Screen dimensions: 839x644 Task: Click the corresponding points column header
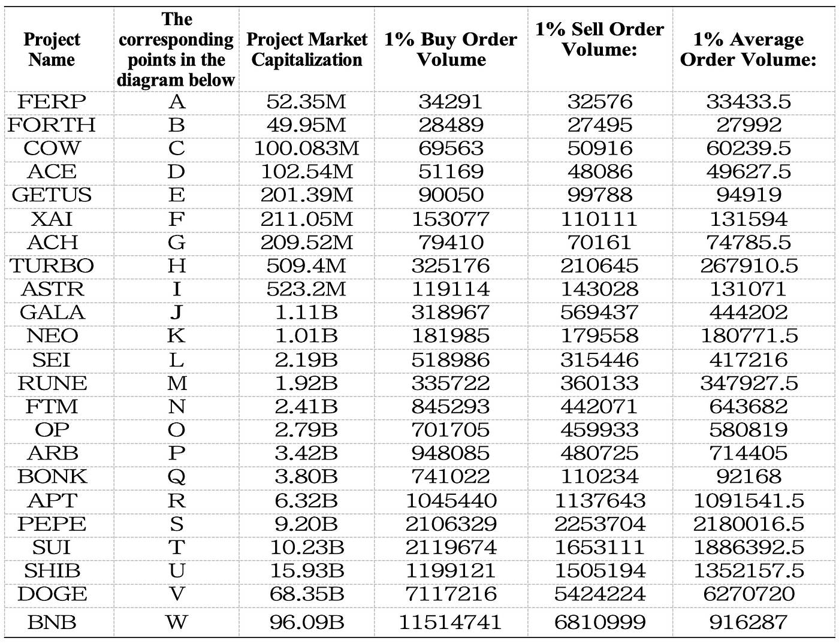[x=176, y=50]
